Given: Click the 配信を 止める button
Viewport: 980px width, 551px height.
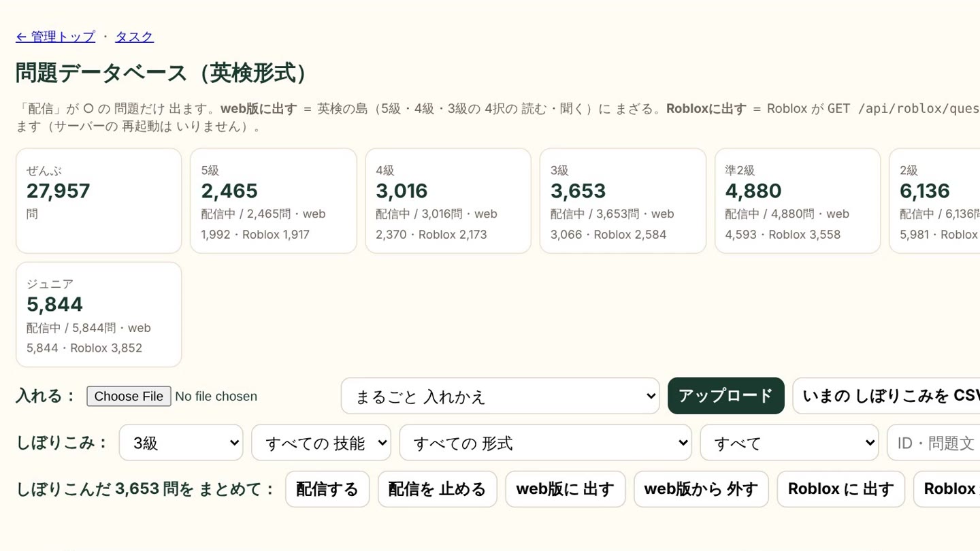Looking at the screenshot, I should tap(438, 489).
